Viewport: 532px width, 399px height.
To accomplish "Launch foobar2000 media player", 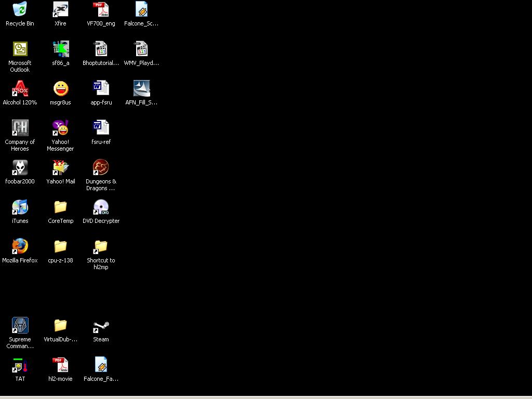I will click(x=20, y=167).
